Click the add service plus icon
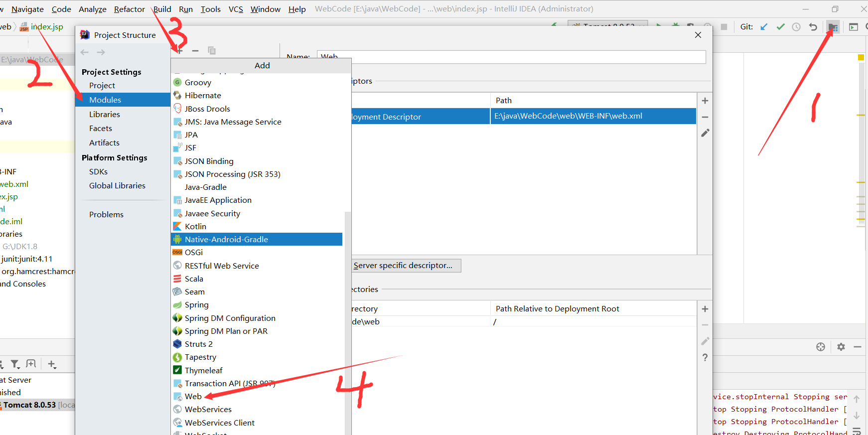This screenshot has height=435, width=868. coord(52,364)
